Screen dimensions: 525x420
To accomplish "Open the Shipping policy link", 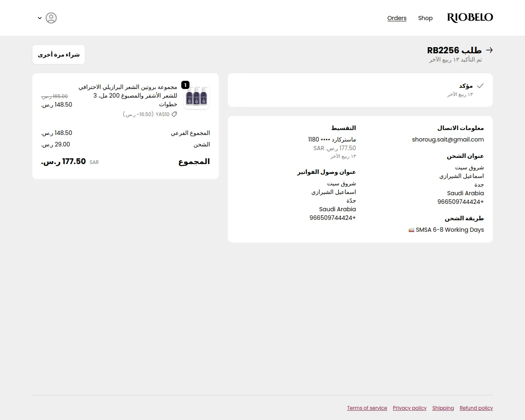I will 443,408.
